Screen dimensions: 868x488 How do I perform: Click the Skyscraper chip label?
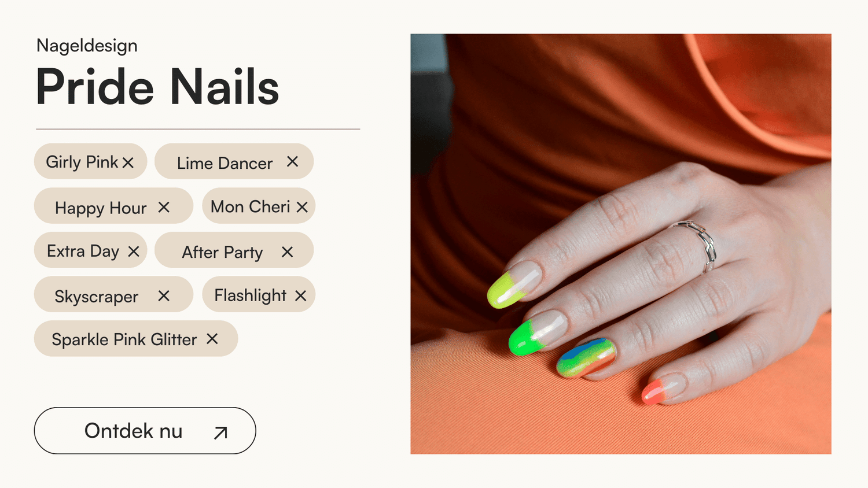tap(96, 297)
